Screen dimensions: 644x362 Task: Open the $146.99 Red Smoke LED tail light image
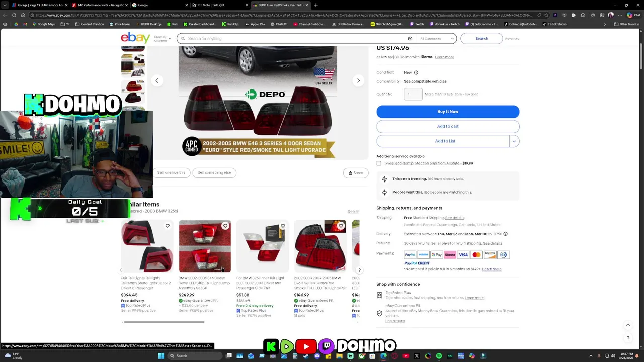pos(320,246)
